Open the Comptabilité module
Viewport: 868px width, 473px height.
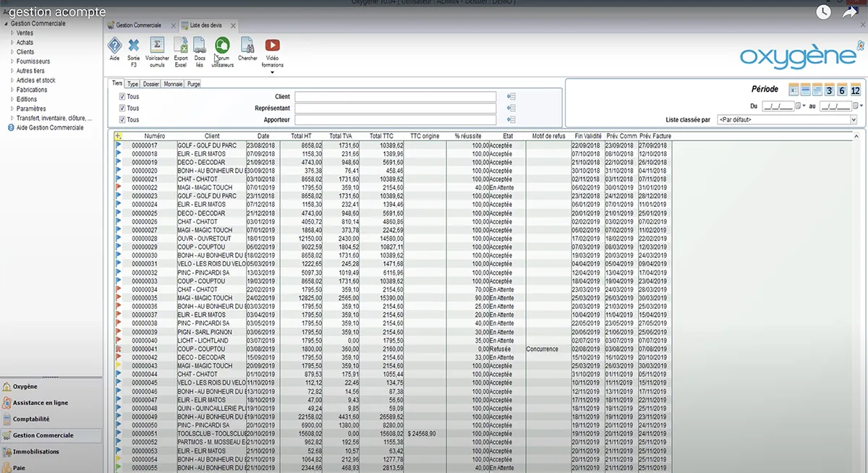click(31, 419)
